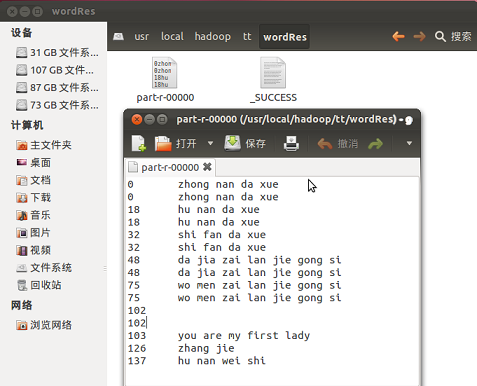Open 文件系统 filesystem in sidebar
This screenshot has height=386, width=477.
click(x=44, y=268)
